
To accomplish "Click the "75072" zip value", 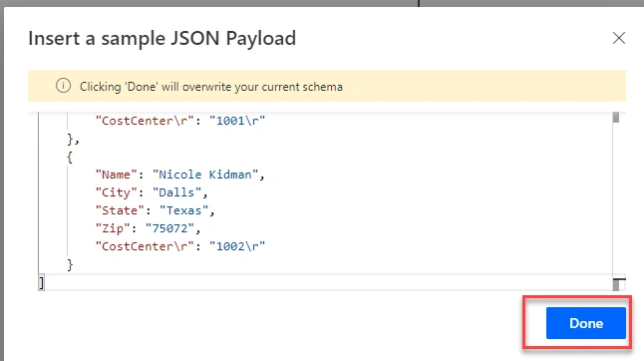I will pyautogui.click(x=169, y=228).
